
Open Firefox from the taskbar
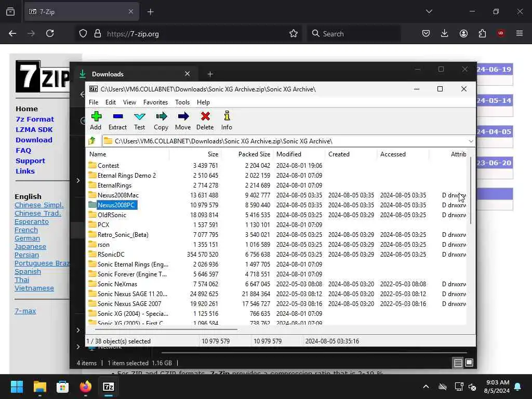coord(86,387)
